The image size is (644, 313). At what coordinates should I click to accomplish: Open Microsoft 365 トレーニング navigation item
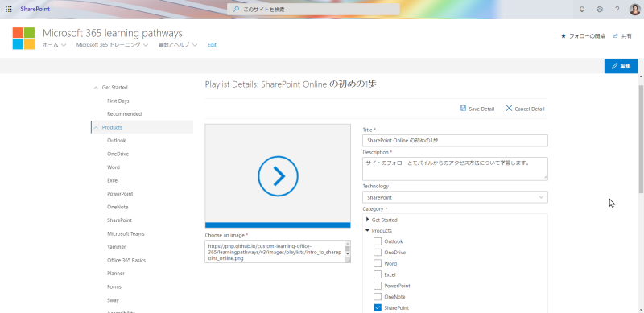109,45
